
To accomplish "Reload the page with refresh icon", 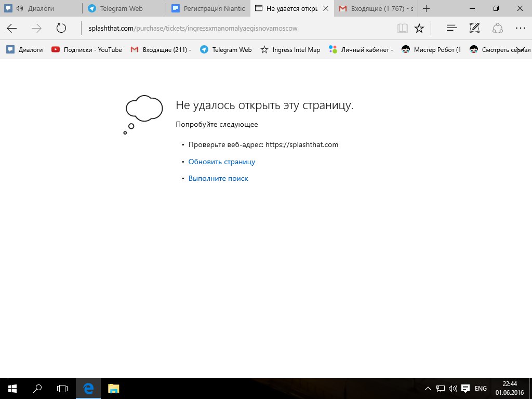I will [x=61, y=28].
